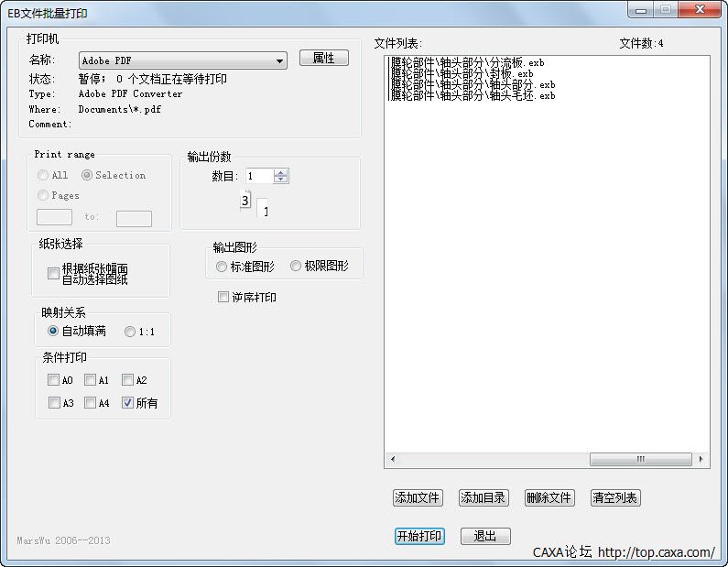This screenshot has width=728, height=567.
Task: Toggle 逆序打印 reverse order checkbox
Action: [x=223, y=297]
